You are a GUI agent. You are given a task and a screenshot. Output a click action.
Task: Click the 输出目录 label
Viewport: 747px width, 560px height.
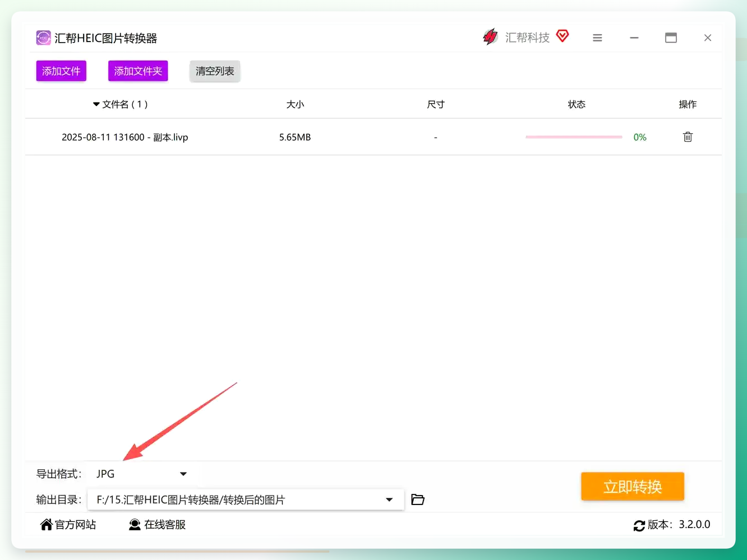(x=59, y=499)
